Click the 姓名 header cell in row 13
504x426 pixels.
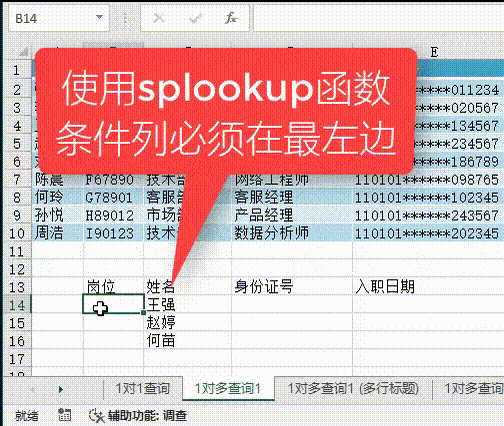pos(188,286)
